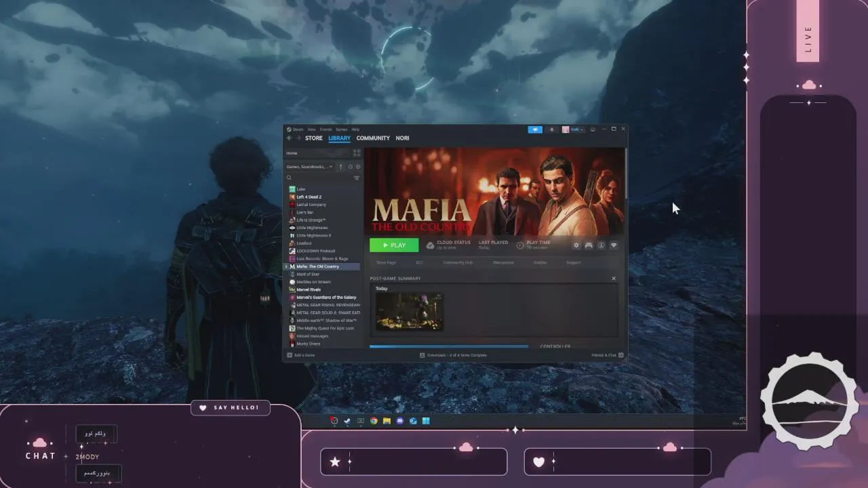Viewport: 868px width, 488px height.
Task: Switch to the COMMUNITY tab
Action: [373, 138]
